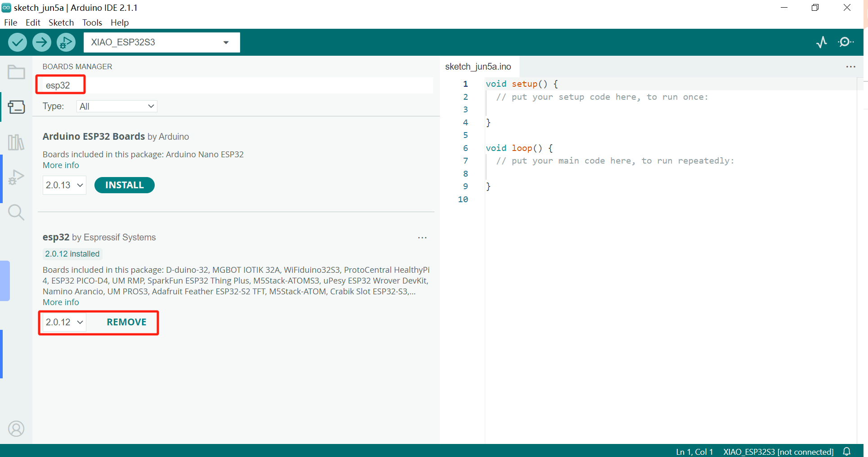Open the Sketch menu
The height and width of the screenshot is (457, 868).
pos(61,22)
